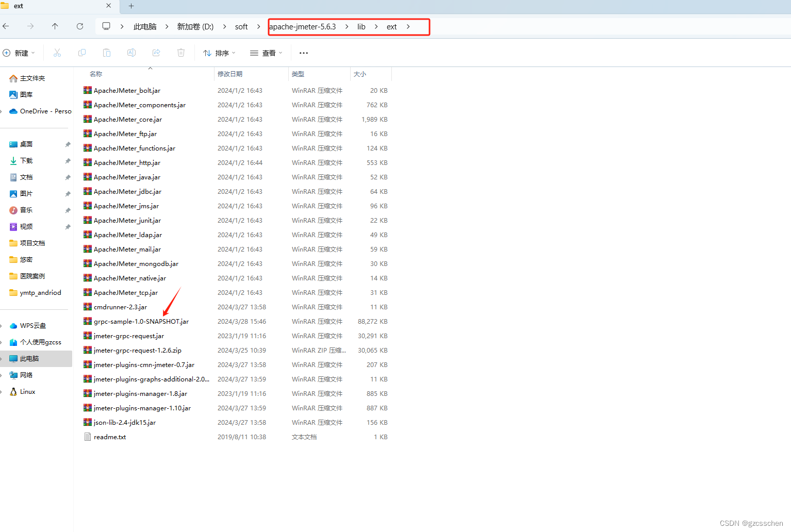Open the 新建 dropdown
791x532 pixels.
click(x=19, y=53)
